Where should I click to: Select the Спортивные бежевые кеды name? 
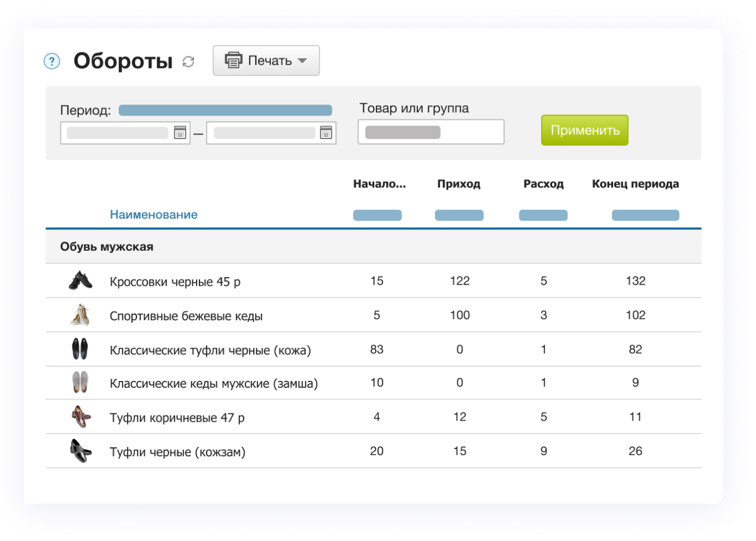point(186,316)
